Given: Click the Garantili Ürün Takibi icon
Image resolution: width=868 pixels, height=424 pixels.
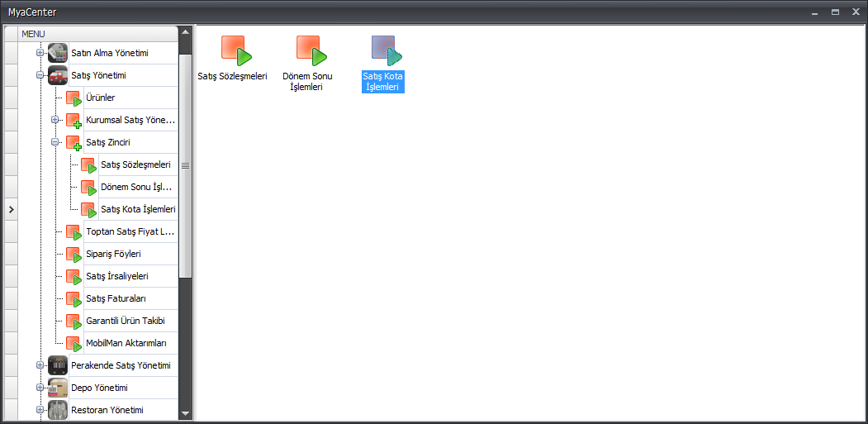Looking at the screenshot, I should 74,321.
